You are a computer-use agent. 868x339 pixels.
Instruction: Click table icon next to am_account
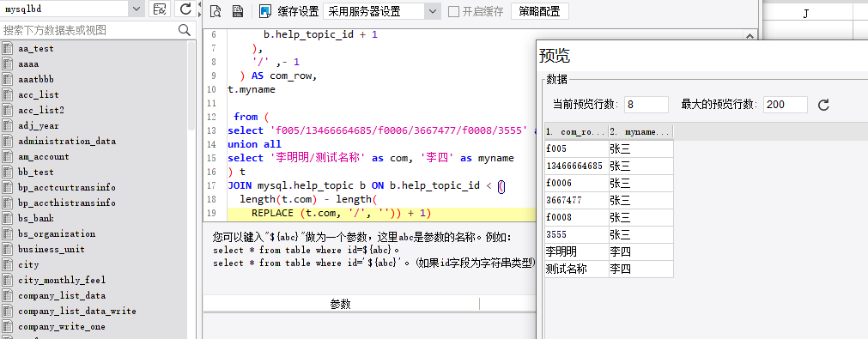coord(8,156)
